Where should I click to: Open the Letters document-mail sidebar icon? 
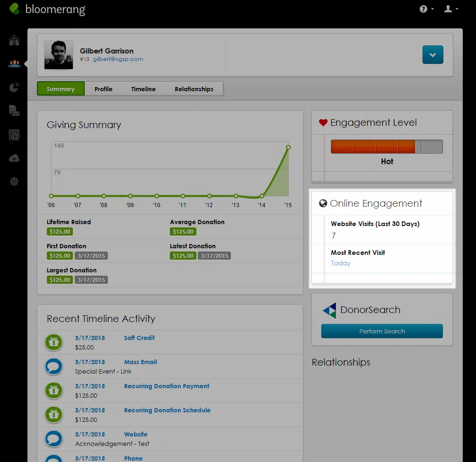[14, 111]
